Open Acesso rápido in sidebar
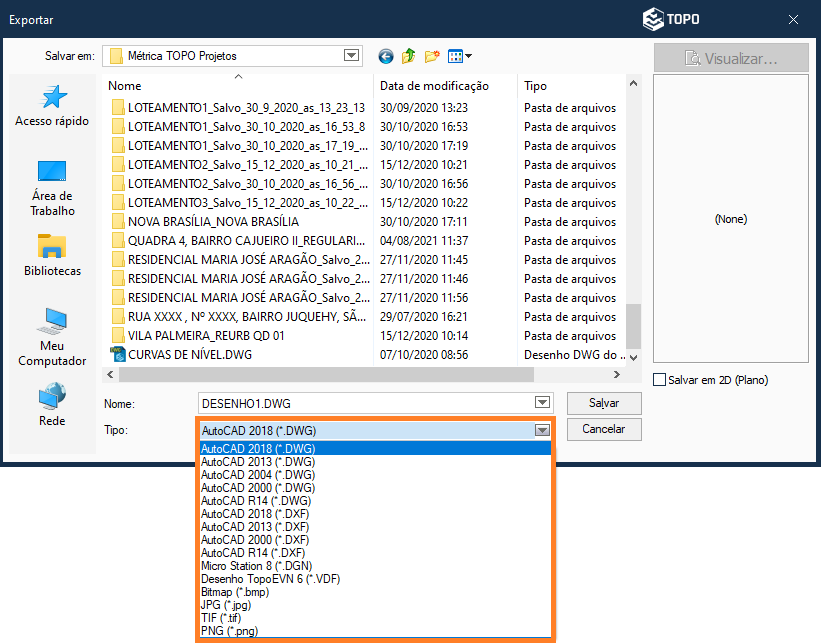The image size is (821, 644). click(x=52, y=106)
